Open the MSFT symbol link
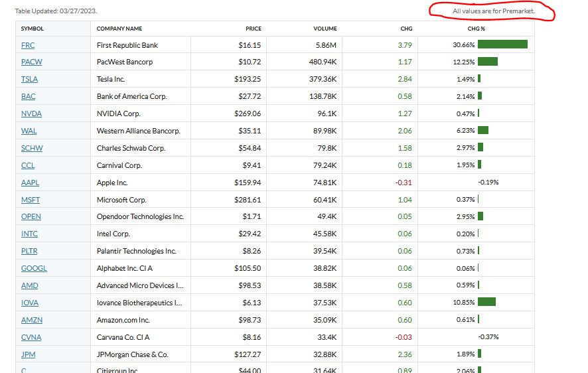The width and height of the screenshot is (588, 373). (x=31, y=200)
